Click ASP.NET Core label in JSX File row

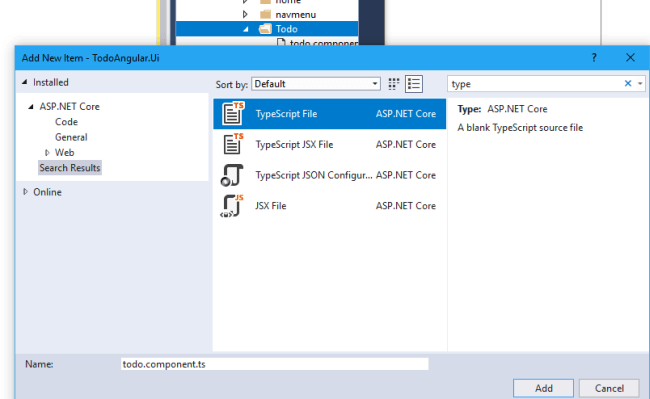click(406, 206)
